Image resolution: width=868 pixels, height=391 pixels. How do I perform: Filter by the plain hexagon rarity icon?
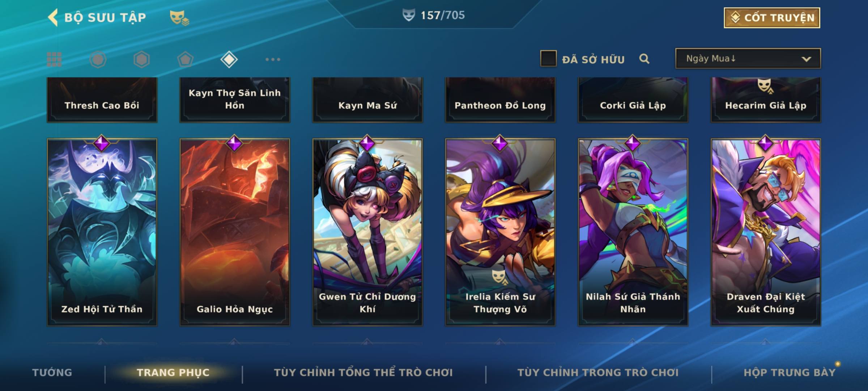click(x=141, y=59)
